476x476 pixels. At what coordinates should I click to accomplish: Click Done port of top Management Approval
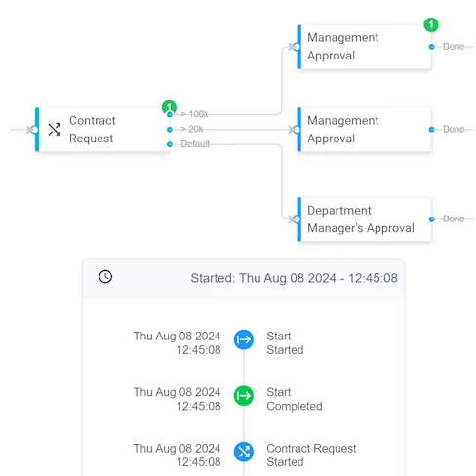(431, 47)
